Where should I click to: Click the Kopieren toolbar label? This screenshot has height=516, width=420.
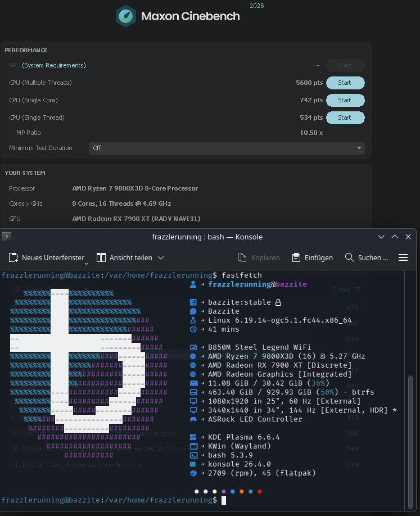(x=265, y=258)
